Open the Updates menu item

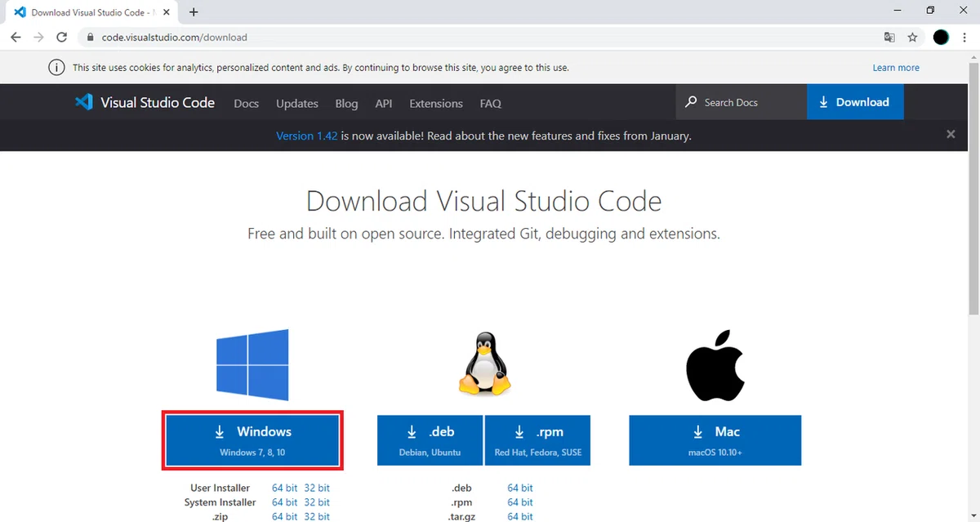point(297,104)
